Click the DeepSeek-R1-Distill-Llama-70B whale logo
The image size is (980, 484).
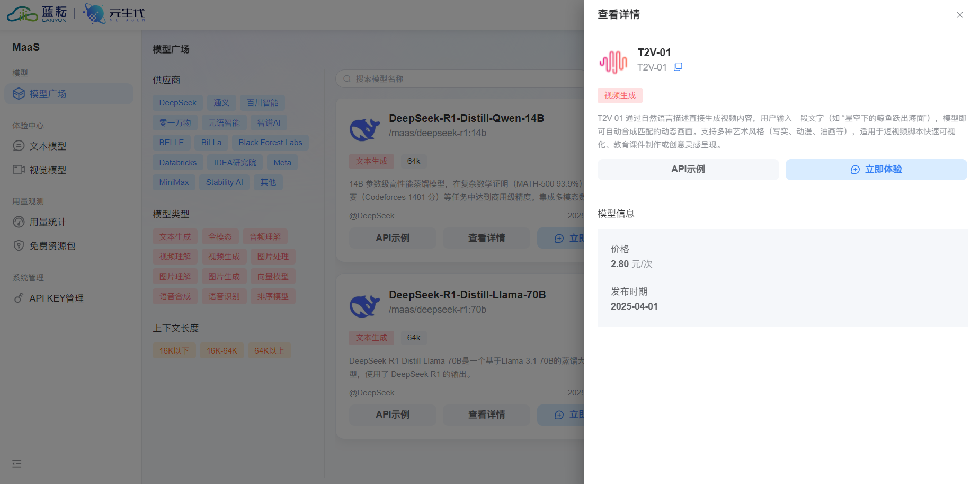click(x=364, y=305)
